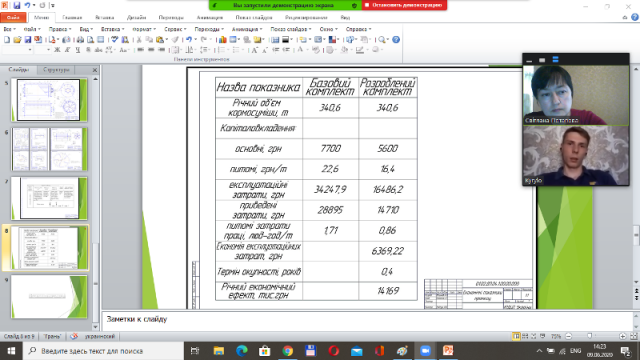This screenshot has height=360, width=640.
Task: Click the red stop screen sharing button
Action: (404, 5)
